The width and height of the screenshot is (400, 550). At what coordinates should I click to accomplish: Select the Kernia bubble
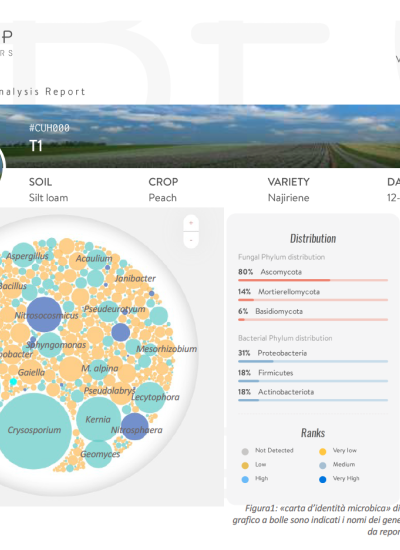[x=99, y=419]
